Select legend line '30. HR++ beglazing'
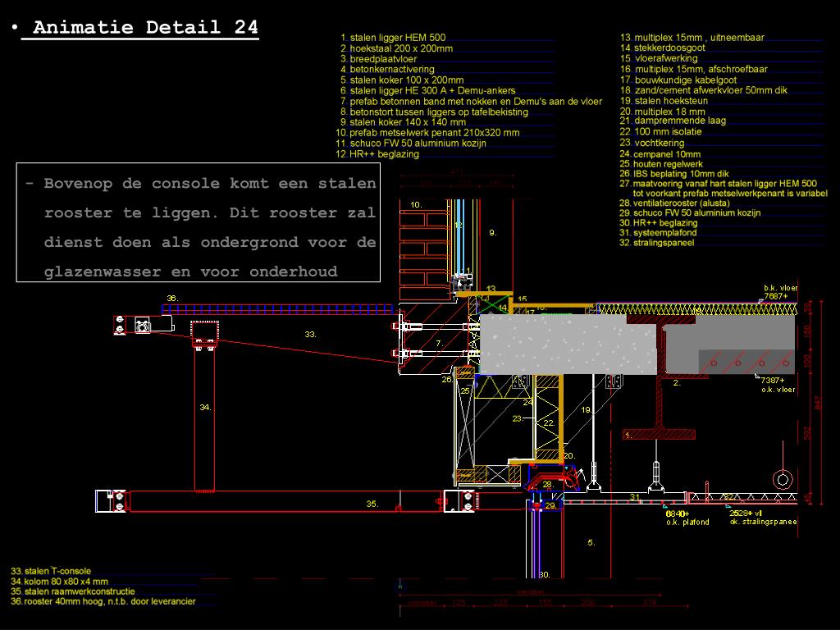 coord(659,223)
